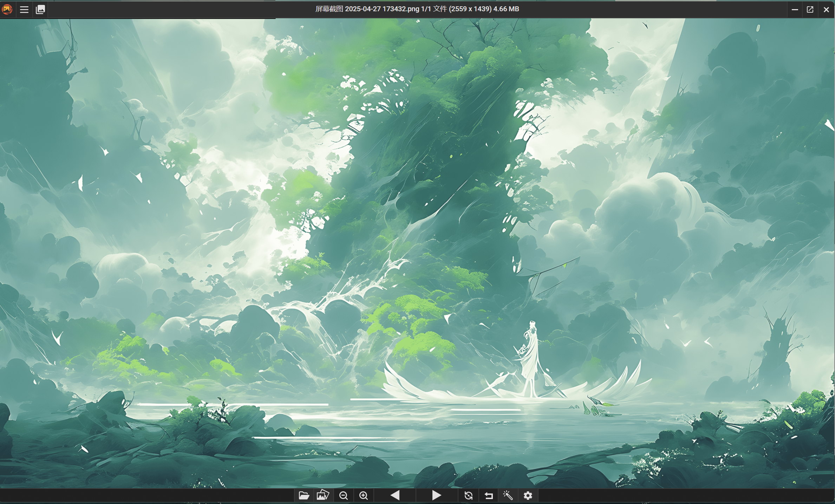This screenshot has width=835, height=504.
Task: Open the magic wand effects tool
Action: click(x=508, y=496)
